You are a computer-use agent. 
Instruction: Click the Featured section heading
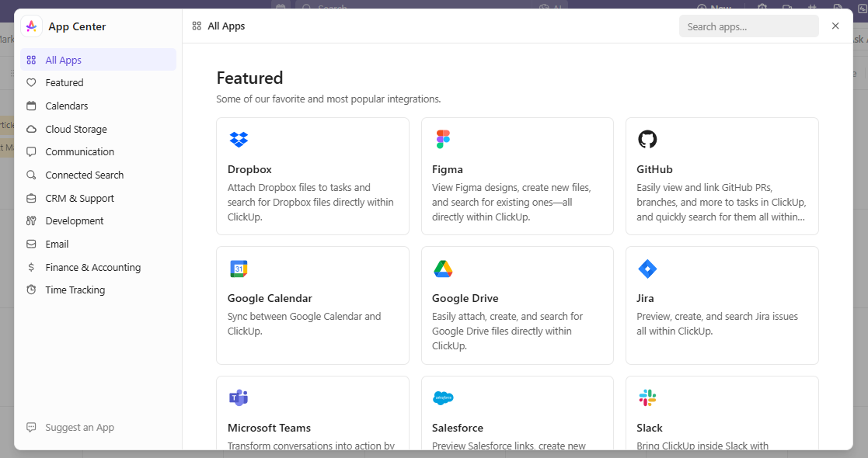point(249,78)
